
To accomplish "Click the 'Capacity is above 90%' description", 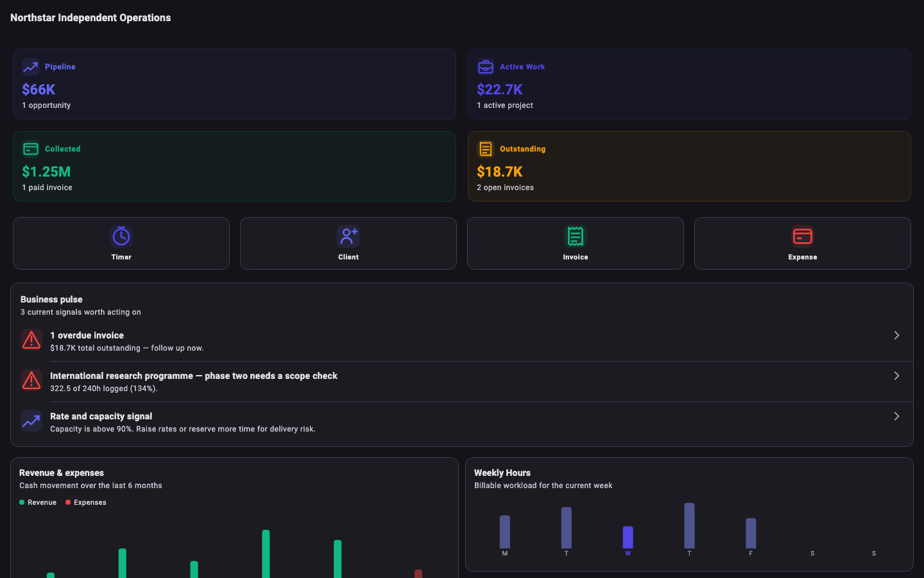I will coord(183,429).
